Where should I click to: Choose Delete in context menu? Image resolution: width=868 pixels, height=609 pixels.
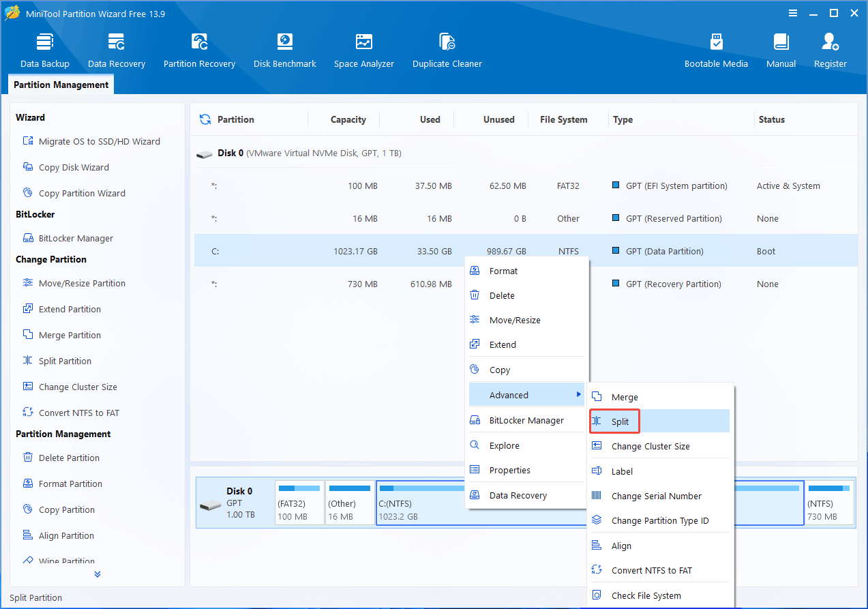click(526, 295)
